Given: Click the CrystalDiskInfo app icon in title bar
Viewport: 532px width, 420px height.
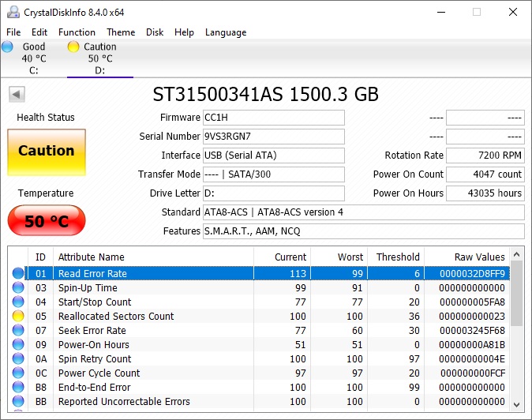Looking at the screenshot, I should click(x=13, y=12).
